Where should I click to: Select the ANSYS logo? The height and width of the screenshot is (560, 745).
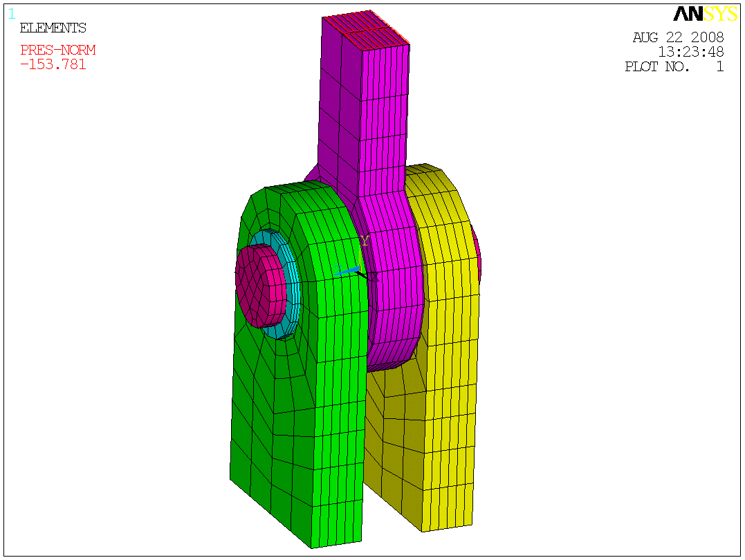[x=705, y=14]
